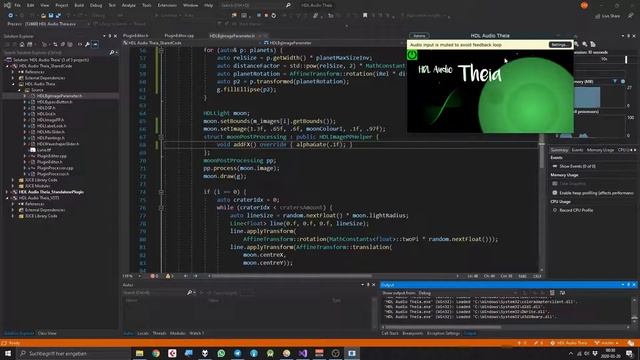Screen dimensions: 640x360
Task: Switch to the PluginEditor.h editor tab
Action: tap(136, 36)
